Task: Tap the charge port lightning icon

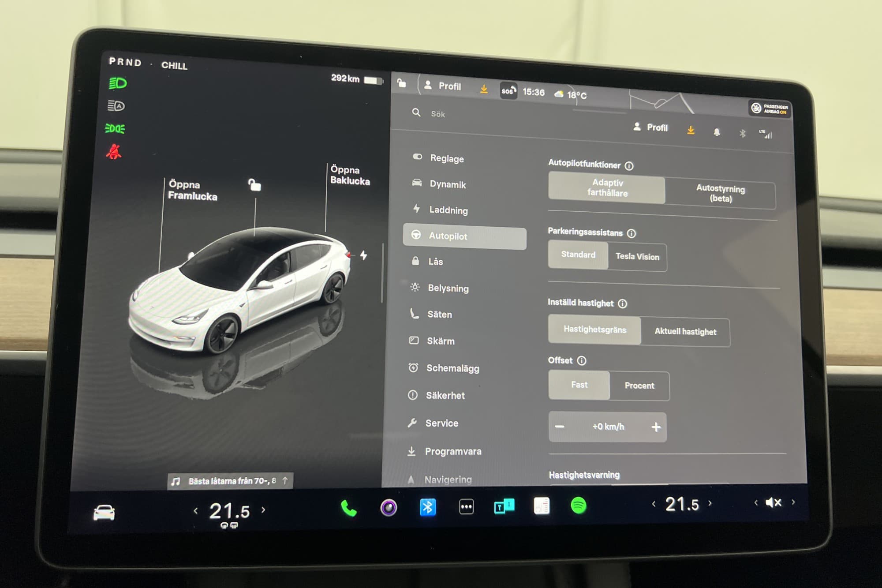Action: pos(363,255)
